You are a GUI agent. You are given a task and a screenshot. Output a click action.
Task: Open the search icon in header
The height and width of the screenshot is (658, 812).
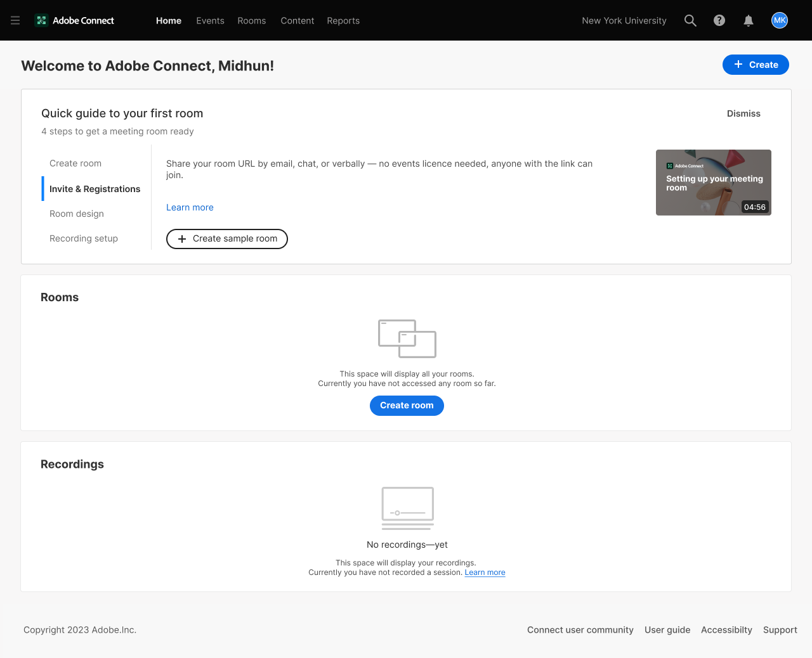click(690, 20)
